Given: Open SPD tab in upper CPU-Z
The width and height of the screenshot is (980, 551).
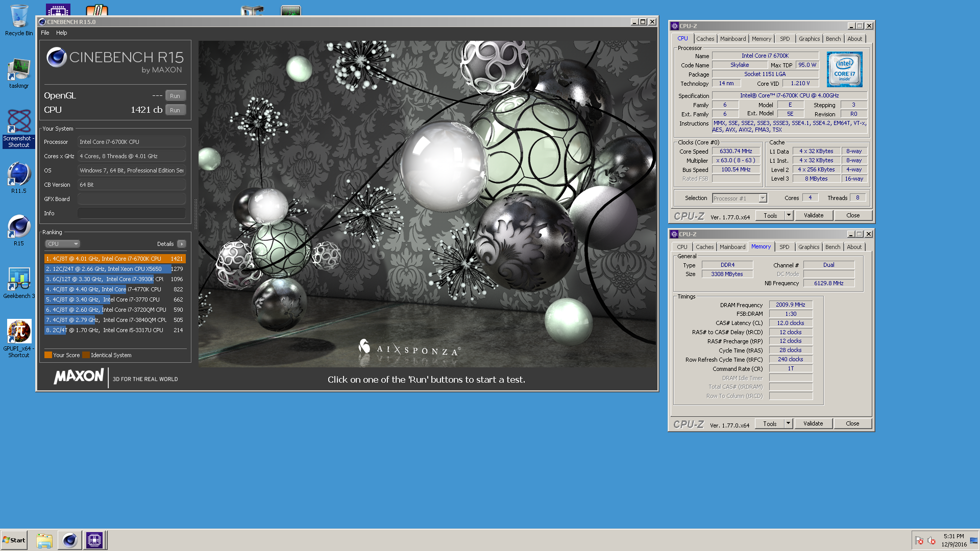Looking at the screenshot, I should pyautogui.click(x=785, y=39).
